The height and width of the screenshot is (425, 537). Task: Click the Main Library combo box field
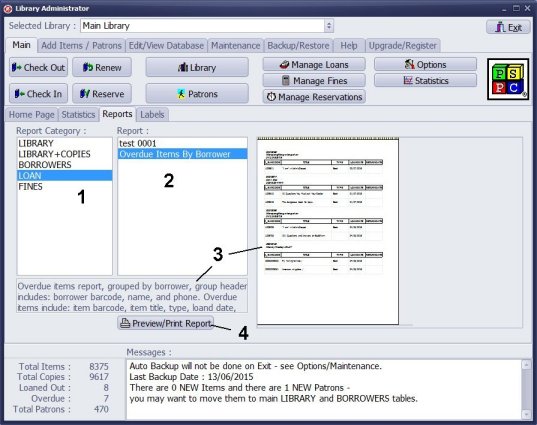[202, 26]
